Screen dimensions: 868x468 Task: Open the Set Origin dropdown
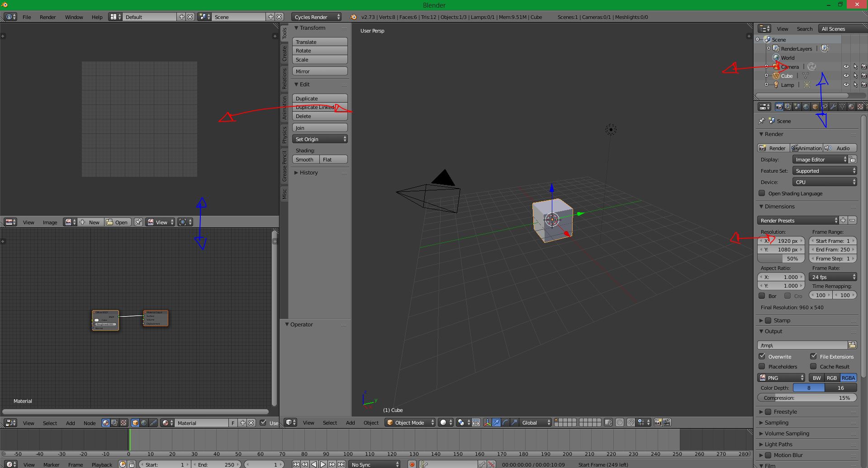click(x=320, y=139)
